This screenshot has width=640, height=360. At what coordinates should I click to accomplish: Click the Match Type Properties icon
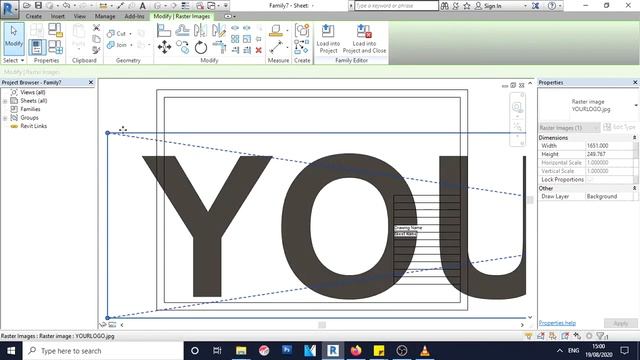96,50
